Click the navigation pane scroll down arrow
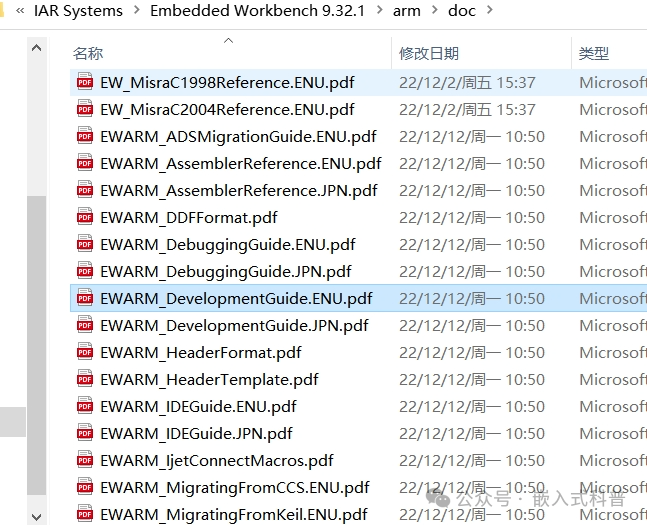The image size is (647, 525). click(x=36, y=516)
